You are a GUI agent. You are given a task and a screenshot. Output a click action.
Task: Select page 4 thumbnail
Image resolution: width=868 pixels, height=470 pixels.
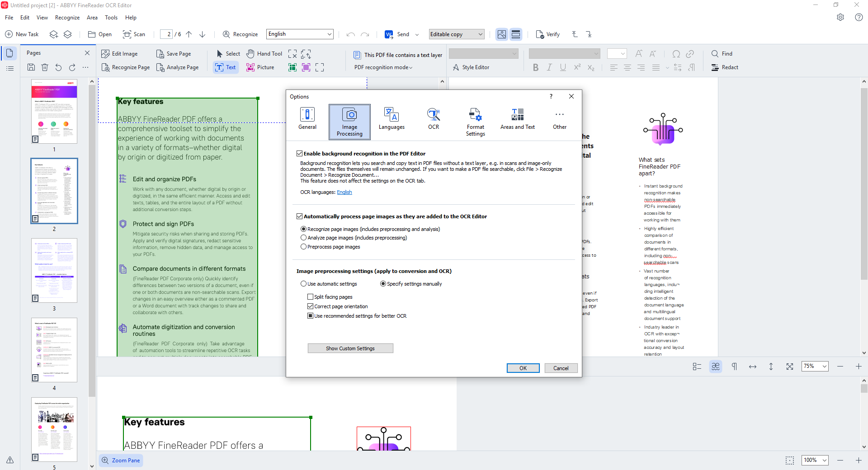coord(54,350)
